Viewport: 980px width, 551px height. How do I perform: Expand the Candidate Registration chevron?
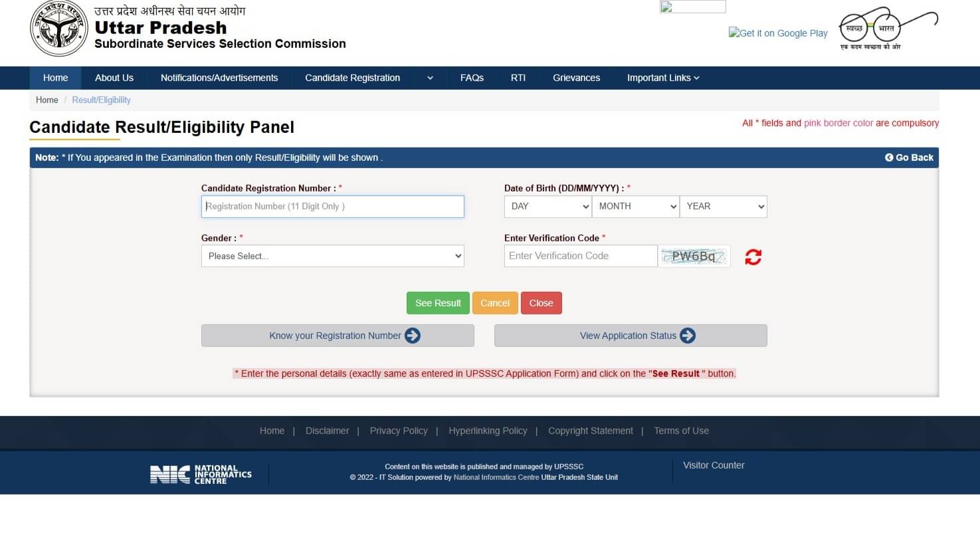click(429, 78)
